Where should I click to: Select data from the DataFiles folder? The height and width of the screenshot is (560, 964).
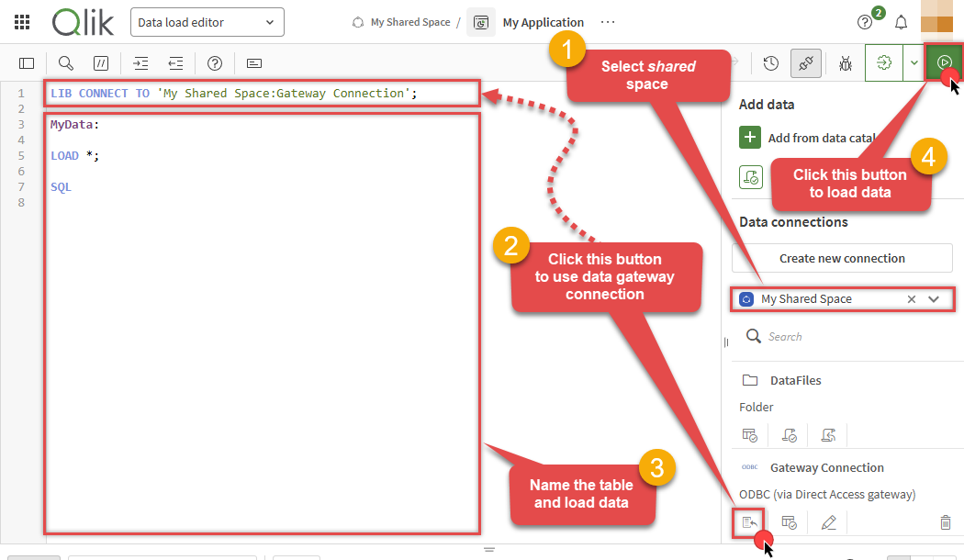(x=750, y=434)
